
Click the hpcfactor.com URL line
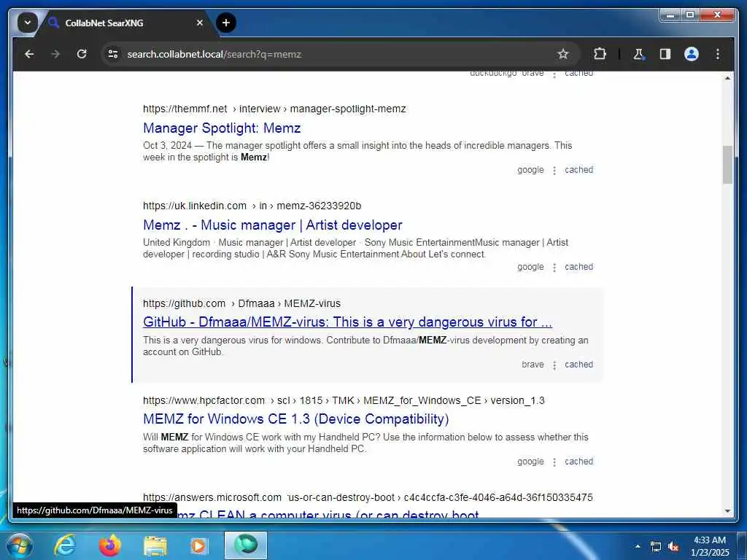tap(344, 401)
